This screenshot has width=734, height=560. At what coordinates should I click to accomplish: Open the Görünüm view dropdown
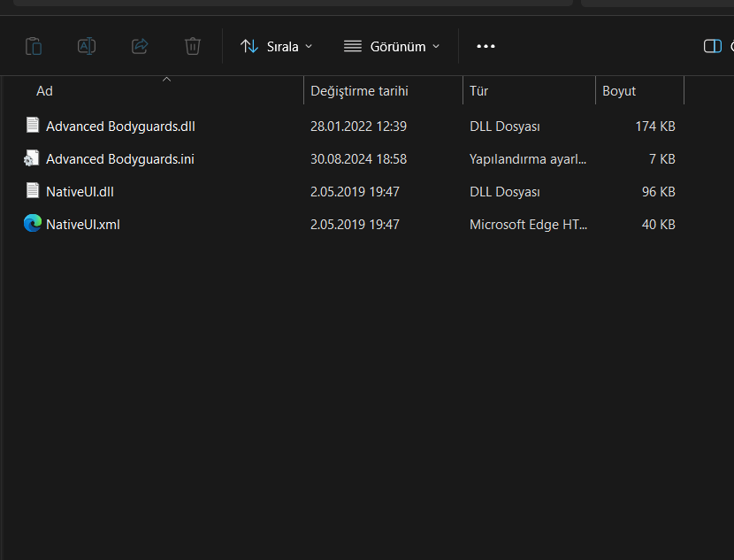click(x=392, y=46)
